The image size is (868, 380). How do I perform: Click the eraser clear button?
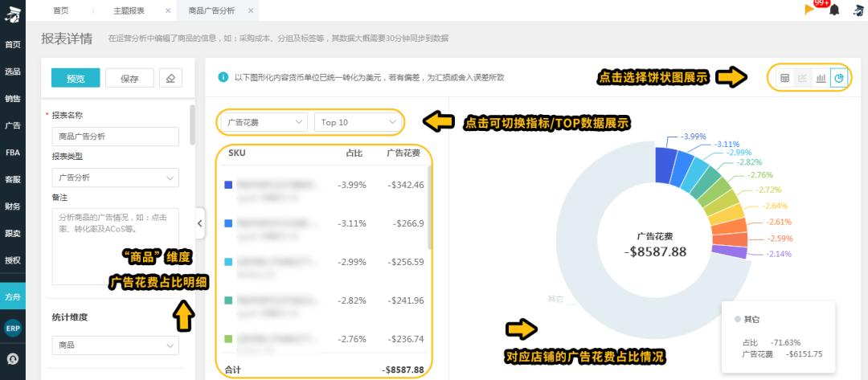pos(170,78)
